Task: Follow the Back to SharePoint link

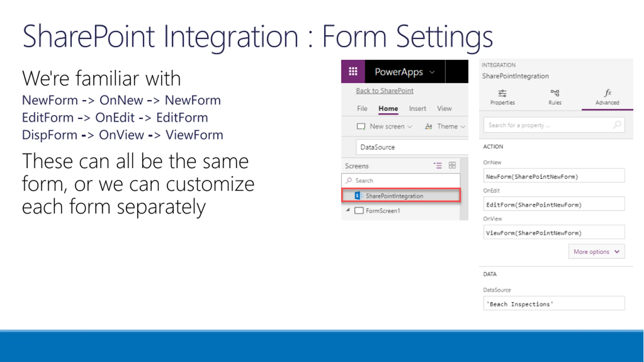Action: tap(384, 91)
